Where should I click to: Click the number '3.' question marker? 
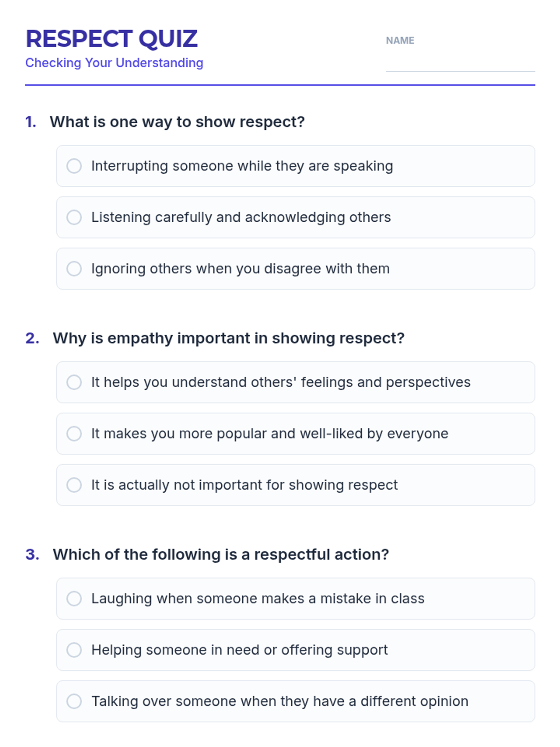tap(32, 554)
